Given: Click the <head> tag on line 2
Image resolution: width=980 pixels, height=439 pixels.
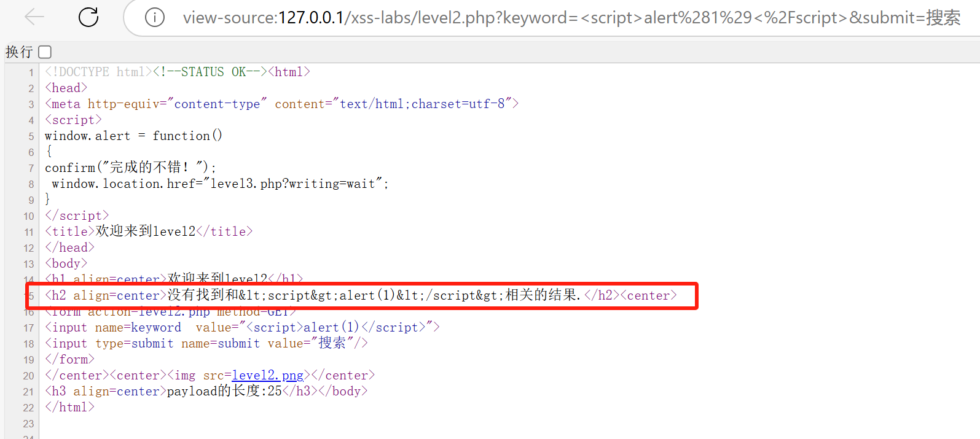Looking at the screenshot, I should tap(66, 88).
